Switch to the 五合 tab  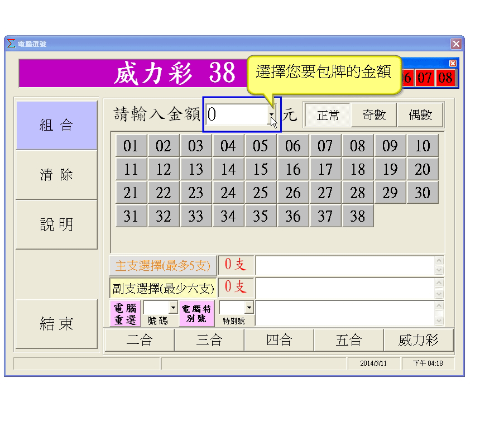coord(349,340)
